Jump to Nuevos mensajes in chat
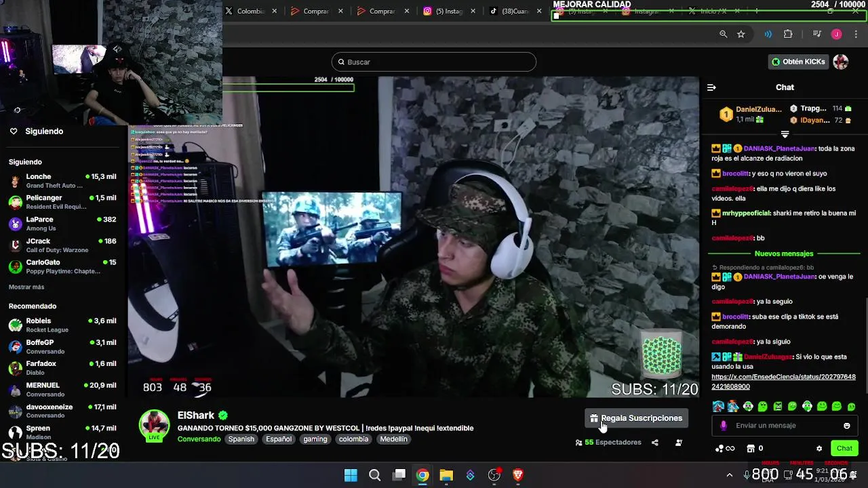The width and height of the screenshot is (868, 488). tap(784, 253)
